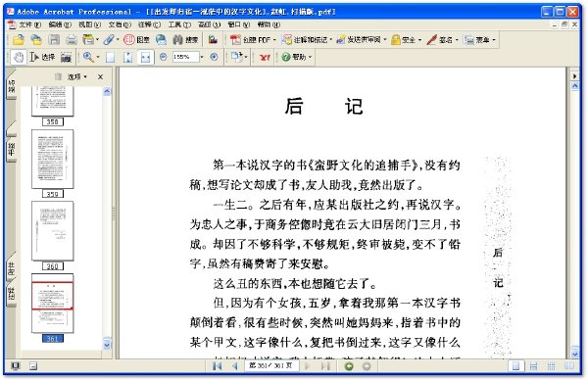Screen dimensions: 588x381
Task: Open the 选项 options dropdown in pages panel
Action: [76, 76]
